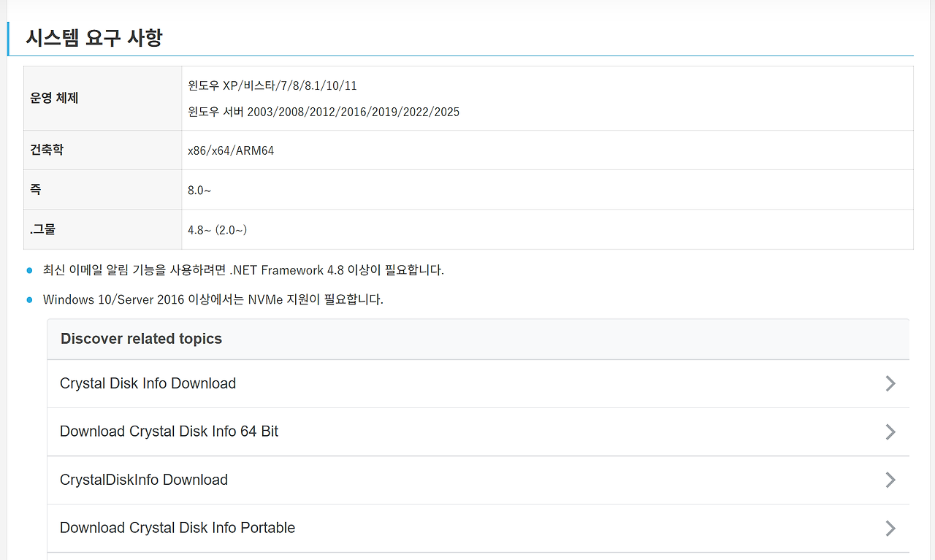Image resolution: width=935 pixels, height=560 pixels.
Task: Open the Download Crystal Disk Info Portable topic
Action: (x=478, y=528)
